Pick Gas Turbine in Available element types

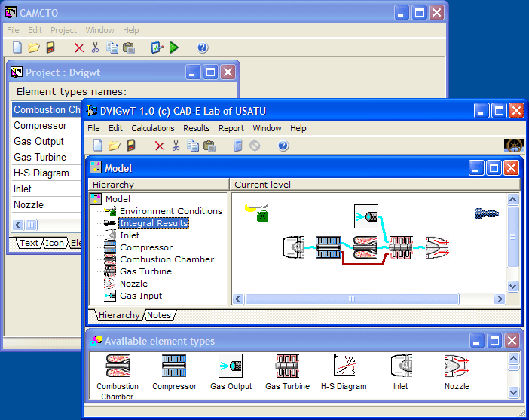coord(287,366)
